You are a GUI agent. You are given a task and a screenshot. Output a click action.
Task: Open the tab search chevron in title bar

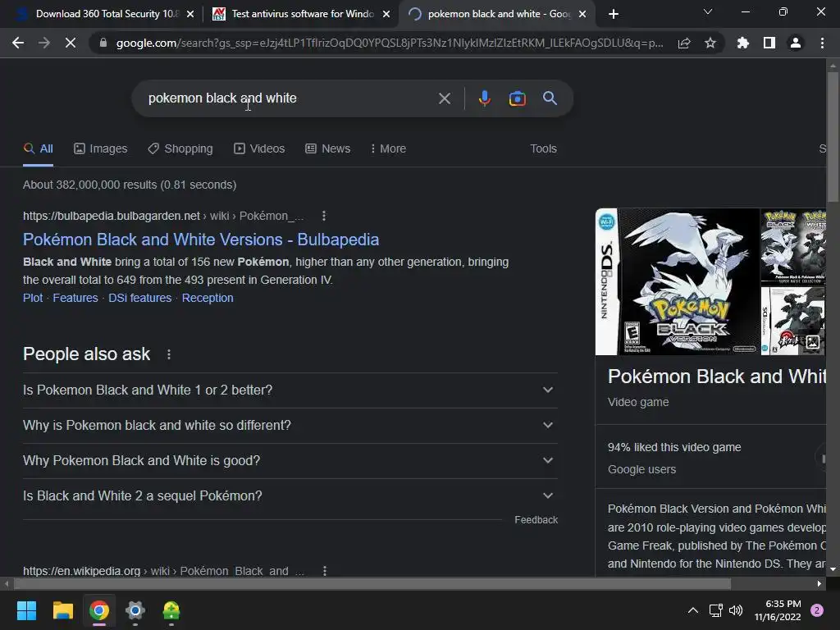(708, 11)
